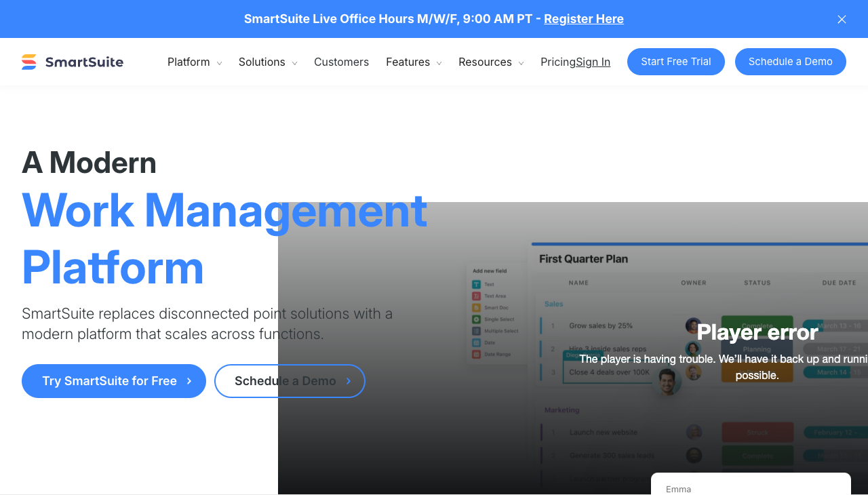Expand the Resources dropdown chevron

521,63
